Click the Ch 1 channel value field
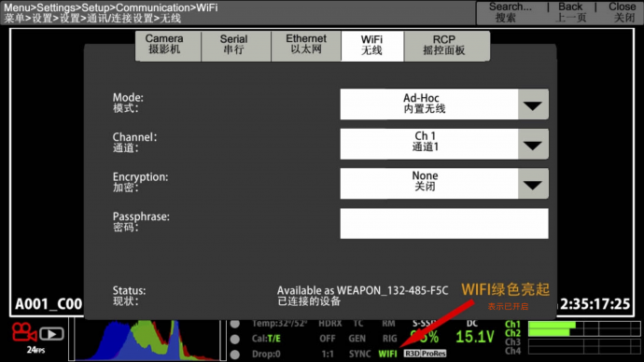Image resolution: width=644 pixels, height=362 pixels. tap(429, 144)
